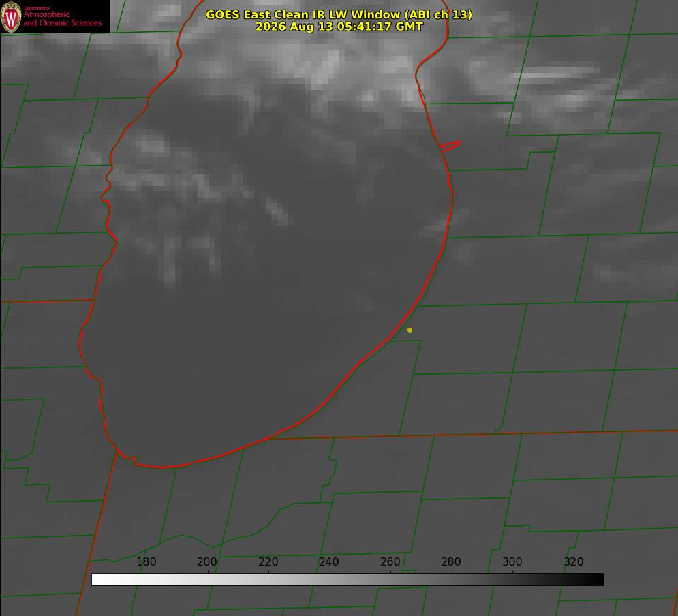
Task: Click the 320 label on colorbar
Action: [574, 561]
